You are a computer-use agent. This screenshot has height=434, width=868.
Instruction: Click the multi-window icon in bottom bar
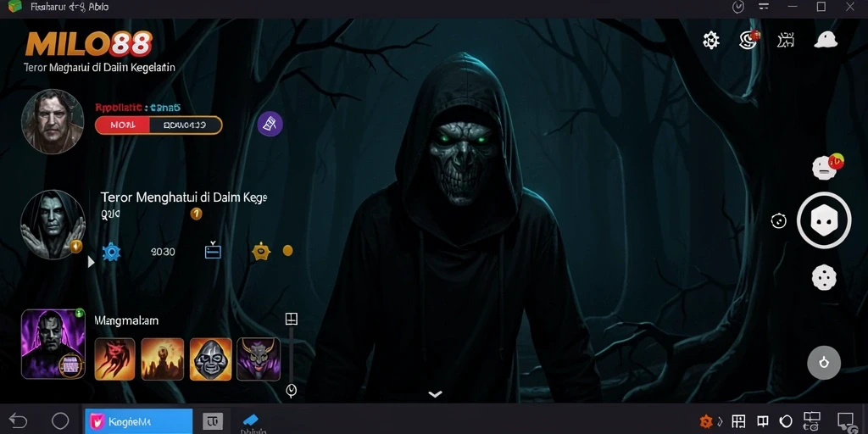point(811,420)
